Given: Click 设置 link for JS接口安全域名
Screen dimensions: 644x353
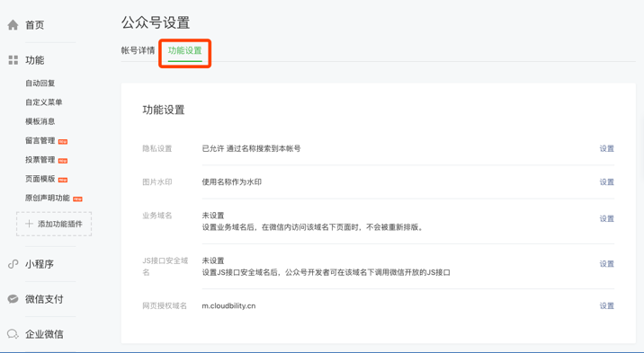Looking at the screenshot, I should click(x=606, y=264).
